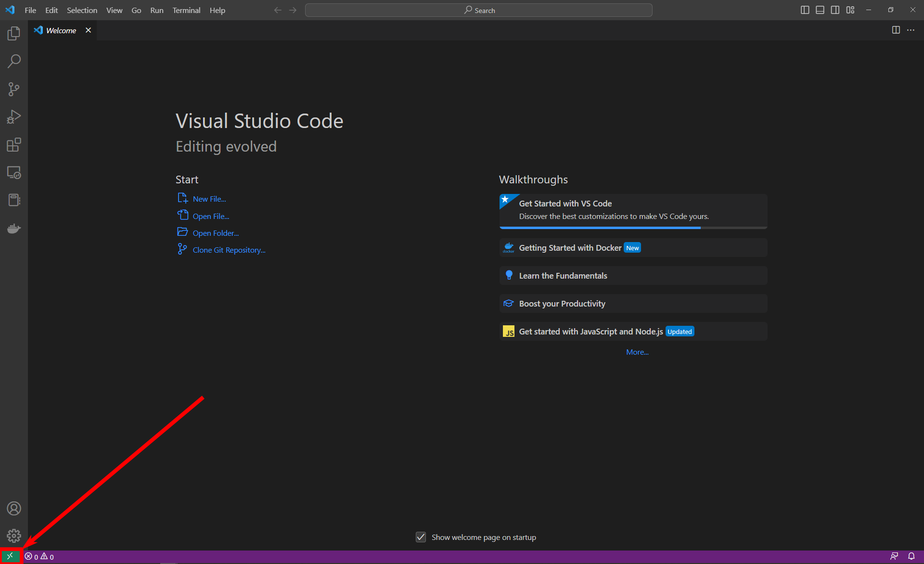Split the editor right
This screenshot has width=924, height=564.
[x=896, y=30]
